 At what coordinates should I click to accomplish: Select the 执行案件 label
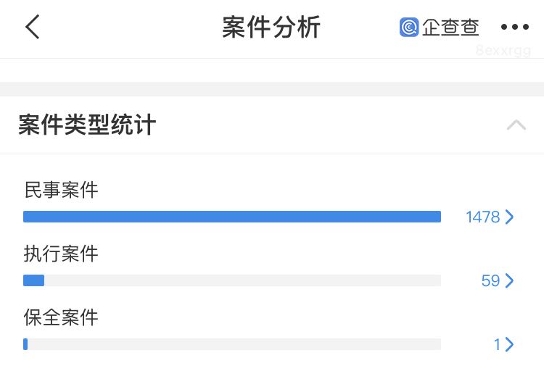tap(61, 254)
